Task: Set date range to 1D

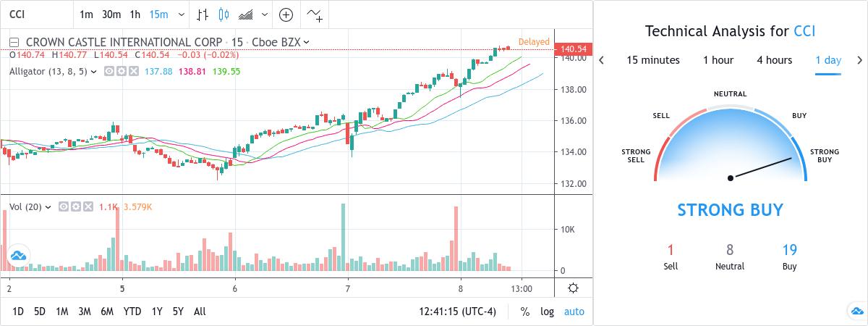Action: [18, 312]
